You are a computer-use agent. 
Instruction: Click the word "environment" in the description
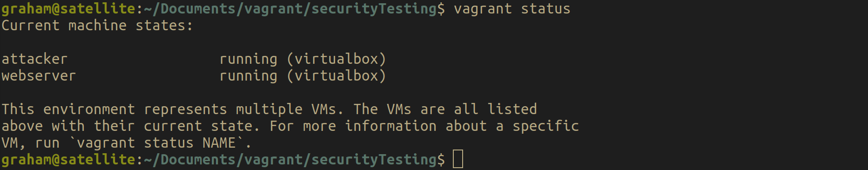pyautogui.click(x=89, y=109)
